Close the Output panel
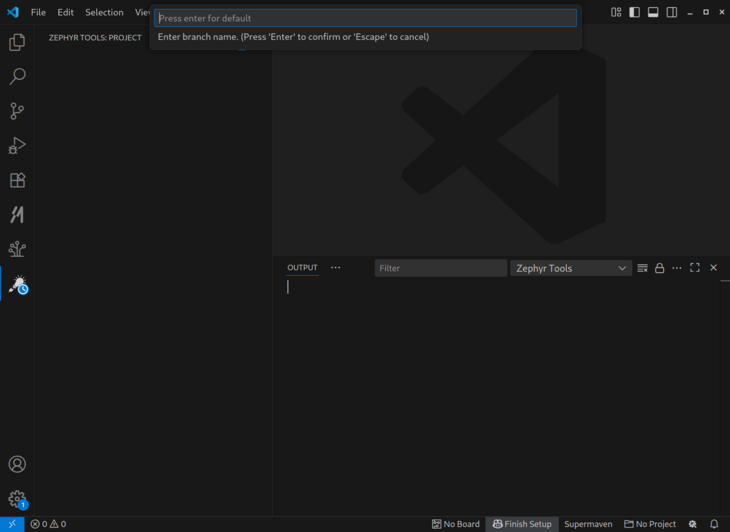Screen dimensions: 730x532 pyautogui.click(x=713, y=268)
